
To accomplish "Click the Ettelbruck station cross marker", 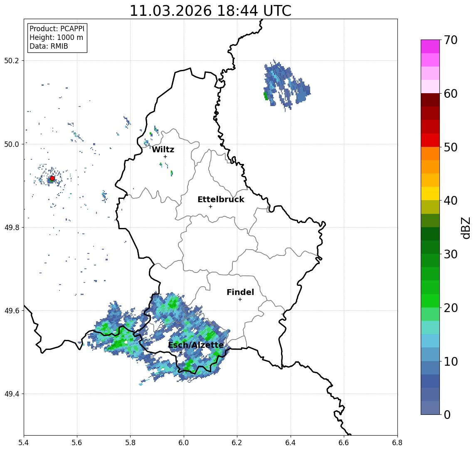I will [x=210, y=207].
